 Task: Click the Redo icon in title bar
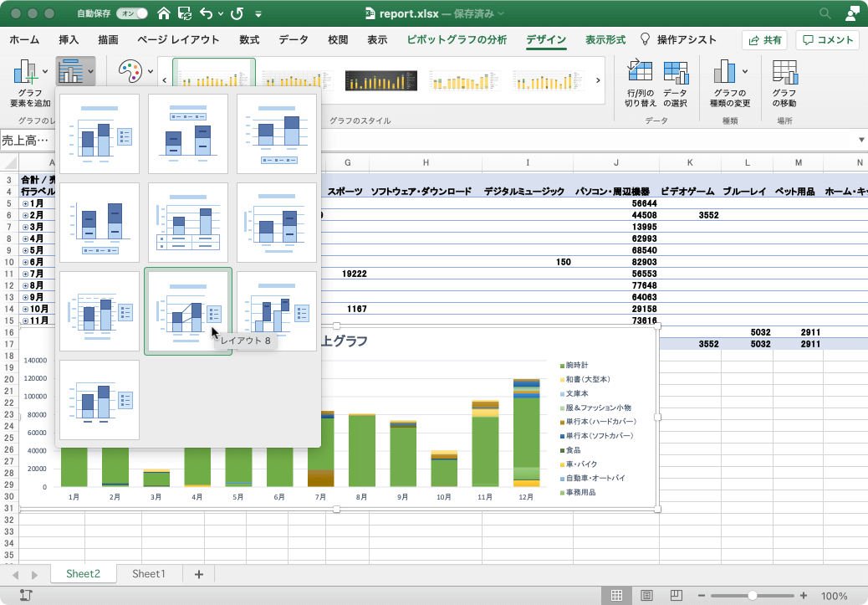(x=237, y=13)
